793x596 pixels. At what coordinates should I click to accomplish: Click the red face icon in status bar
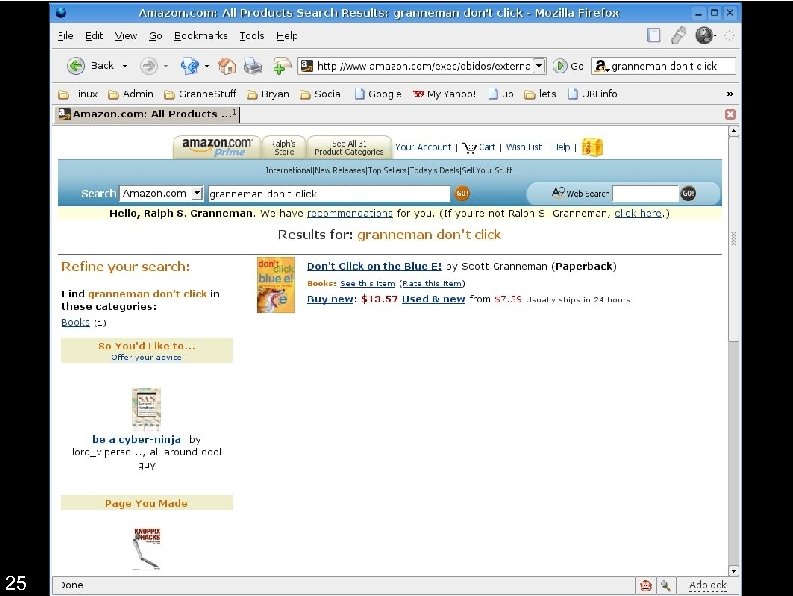coord(645,585)
